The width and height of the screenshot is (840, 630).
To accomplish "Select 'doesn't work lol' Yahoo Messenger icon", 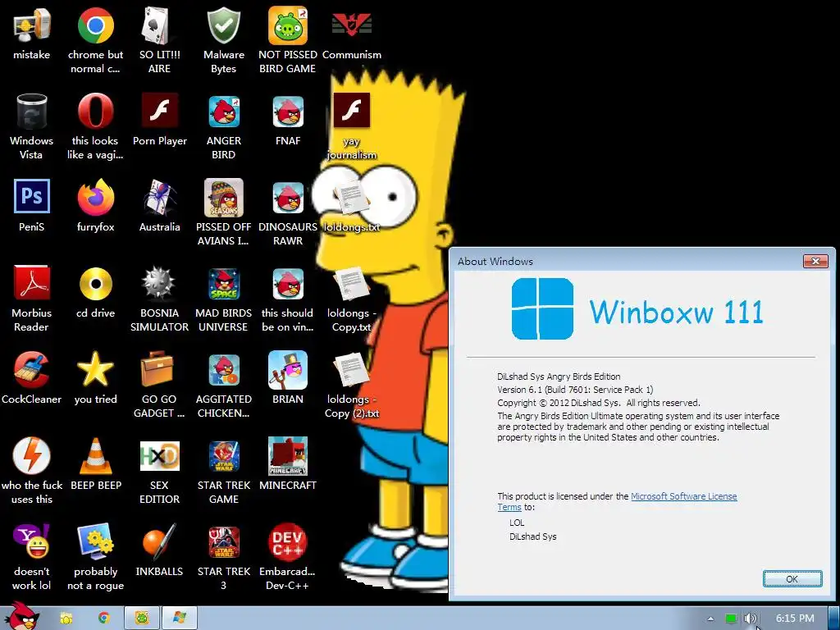I will tap(32, 542).
